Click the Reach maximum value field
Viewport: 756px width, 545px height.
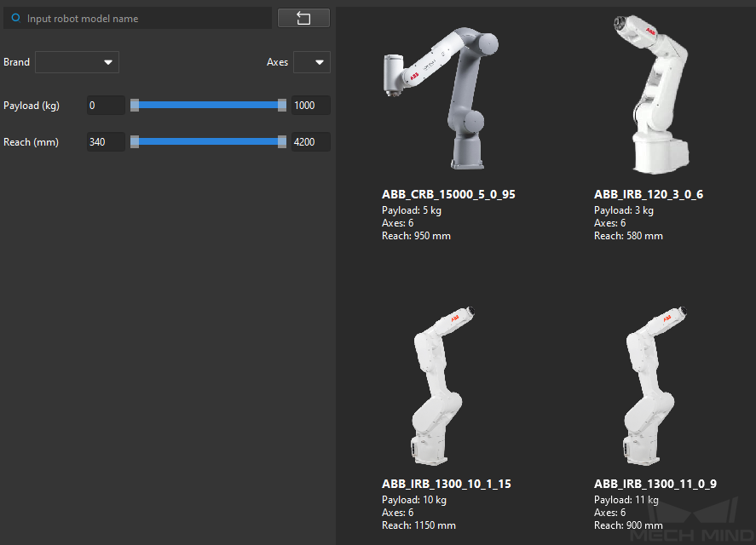[310, 142]
